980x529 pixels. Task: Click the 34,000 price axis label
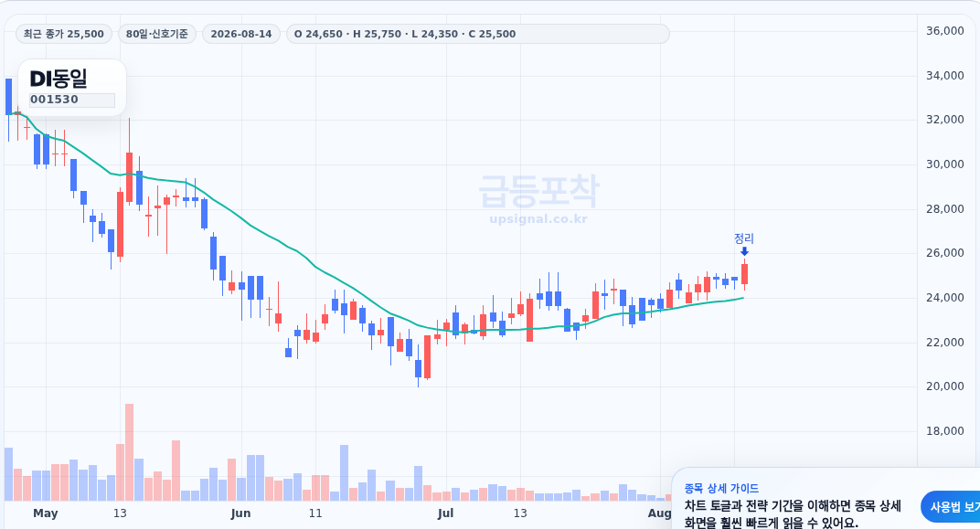click(x=945, y=76)
